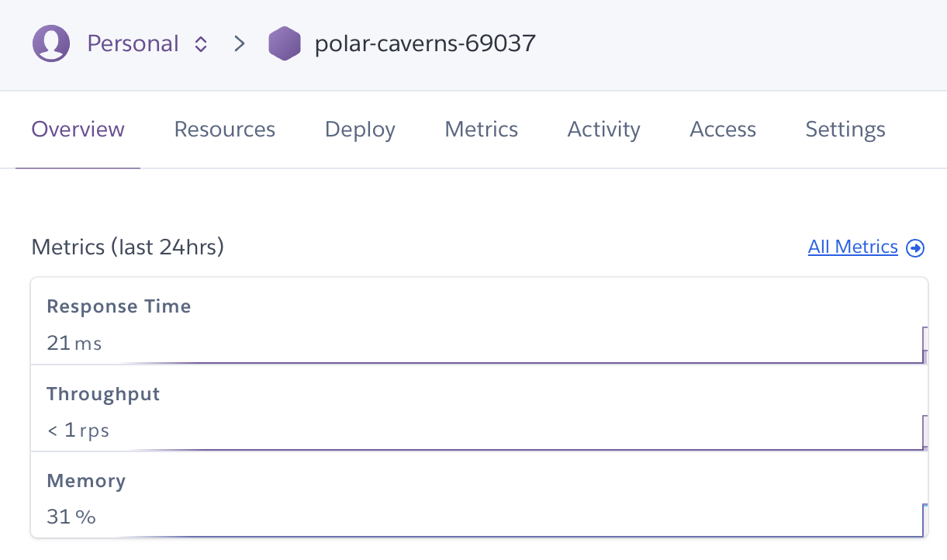This screenshot has height=560, width=947.
Task: Click the 31 % memory usage value
Action: [71, 517]
